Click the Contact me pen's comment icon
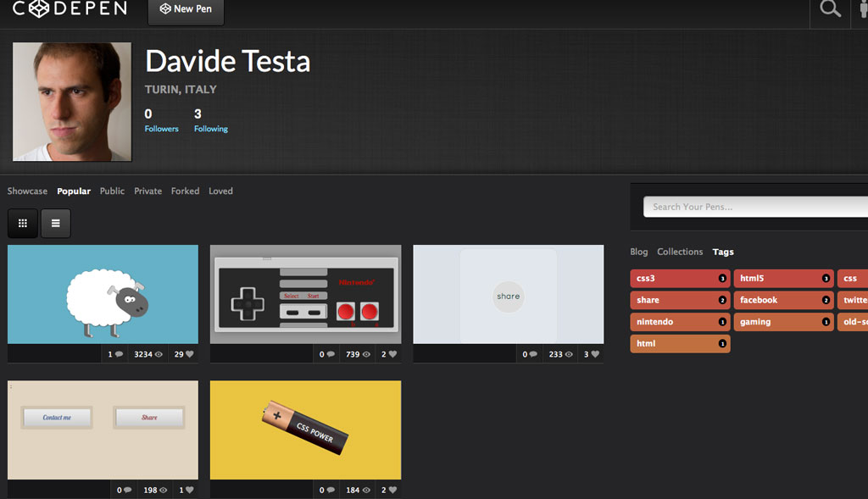The width and height of the screenshot is (868, 499). point(128,490)
